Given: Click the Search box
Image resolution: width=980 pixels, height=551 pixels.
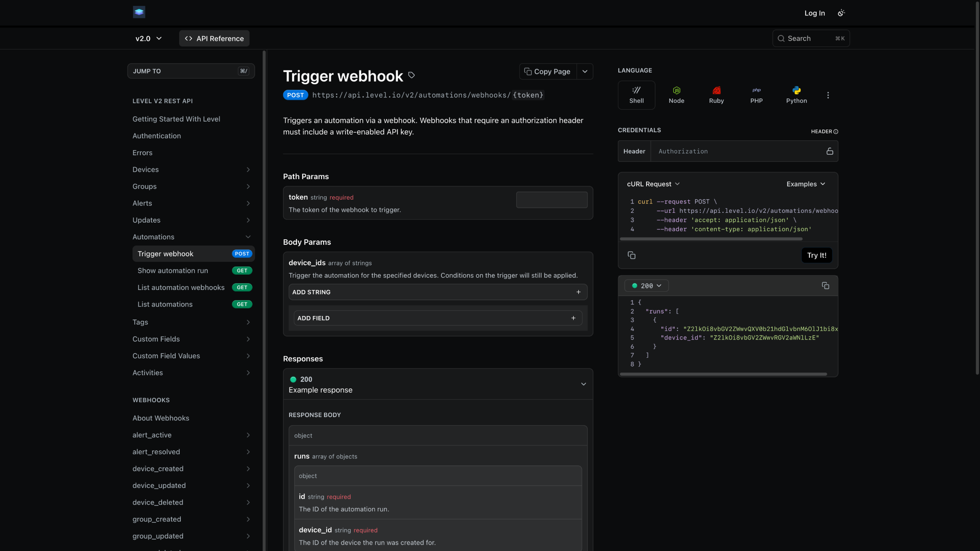Looking at the screenshot, I should coord(811,38).
